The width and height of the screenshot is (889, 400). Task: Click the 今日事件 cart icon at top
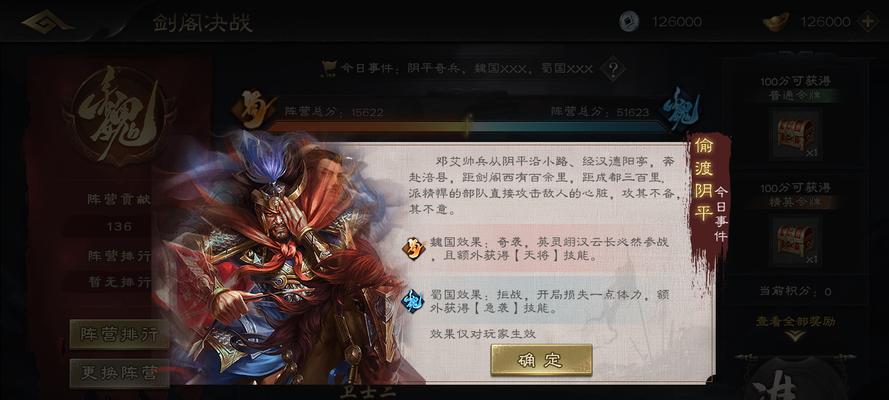click(328, 69)
